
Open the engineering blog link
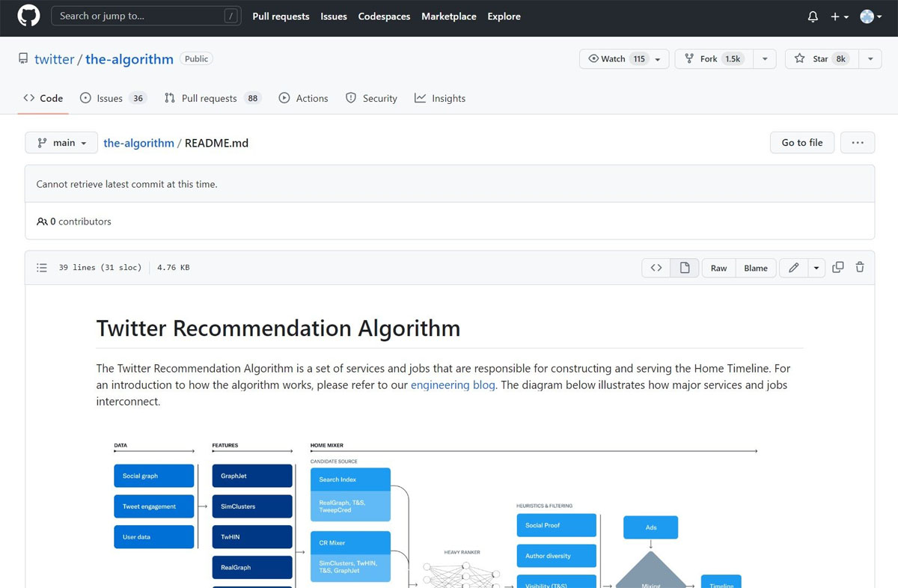[453, 385]
